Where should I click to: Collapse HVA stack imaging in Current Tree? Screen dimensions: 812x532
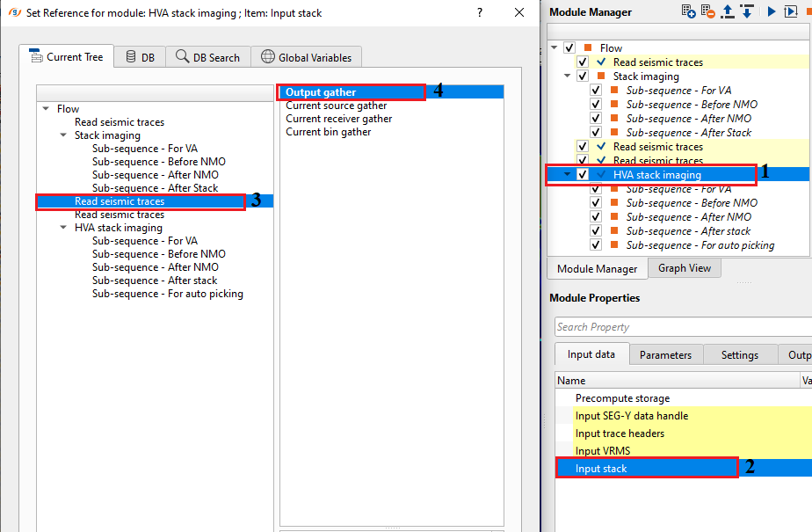pos(63,228)
